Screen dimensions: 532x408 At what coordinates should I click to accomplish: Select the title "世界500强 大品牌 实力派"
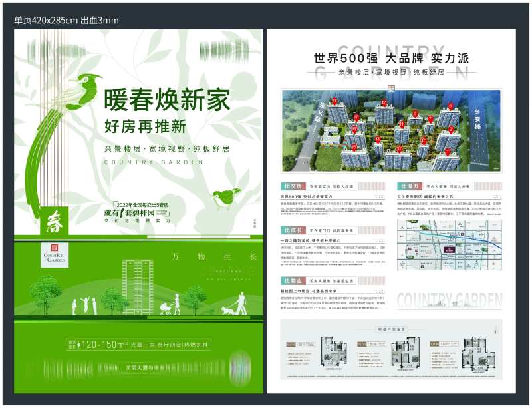pos(391,59)
